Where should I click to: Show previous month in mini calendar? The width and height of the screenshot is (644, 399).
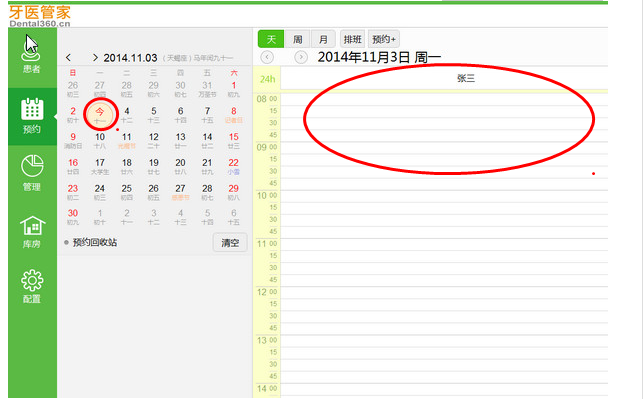[68, 58]
